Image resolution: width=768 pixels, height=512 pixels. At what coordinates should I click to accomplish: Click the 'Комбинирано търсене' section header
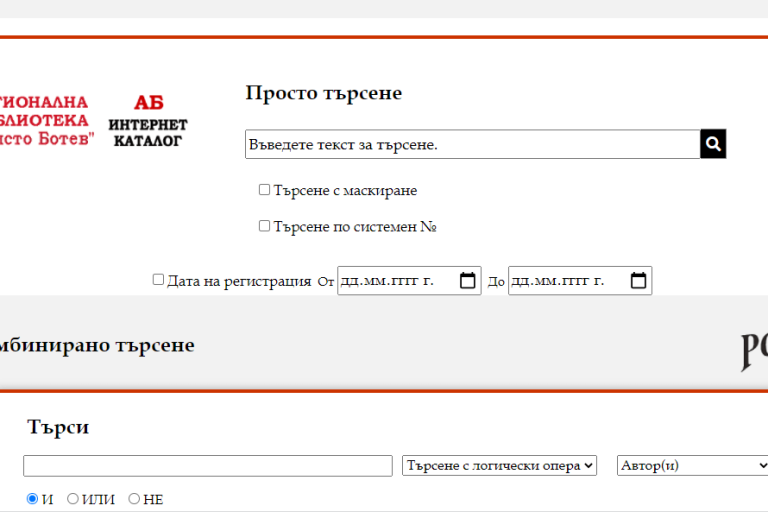pyautogui.click(x=97, y=346)
